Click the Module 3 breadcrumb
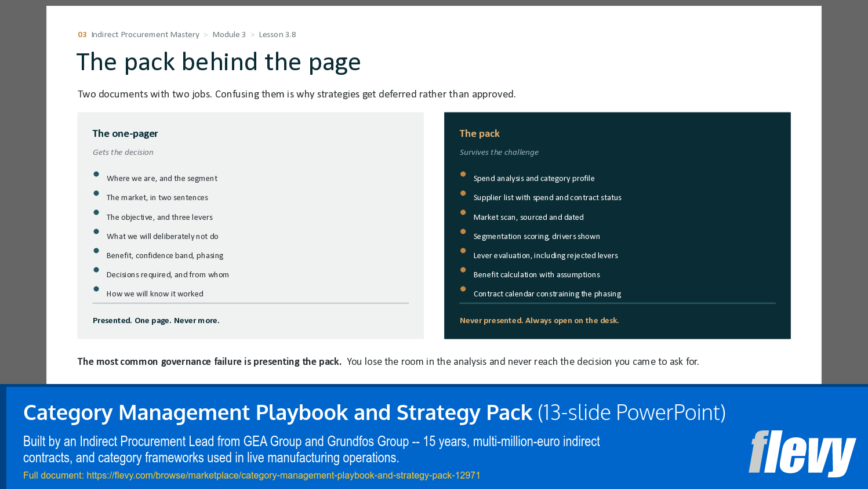Viewport: 868px width, 489px height. 229,35
